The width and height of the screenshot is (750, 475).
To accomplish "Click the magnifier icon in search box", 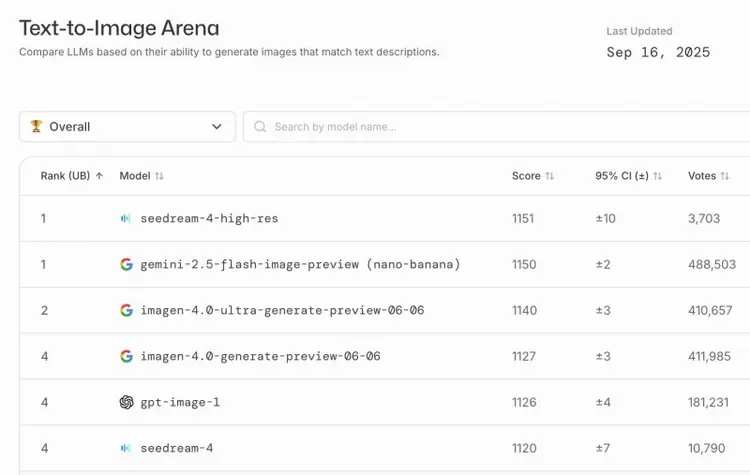I will [261, 127].
